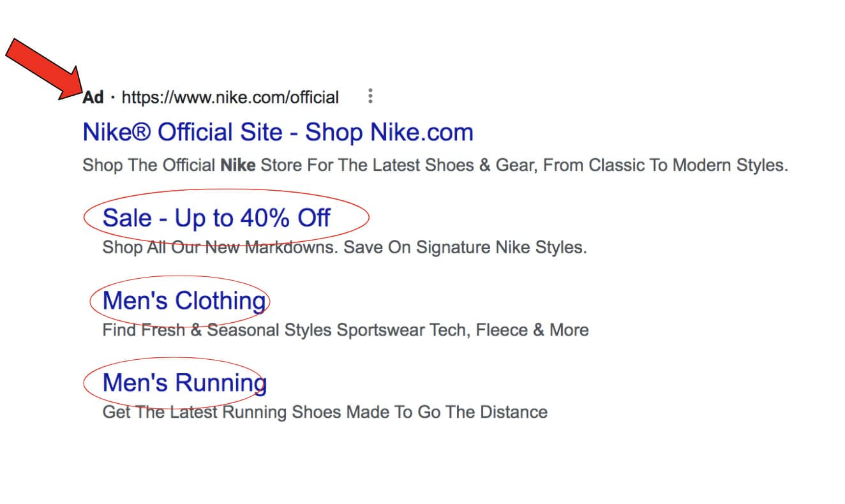Click the bolded Nike word in description
845x504 pixels.
[238, 165]
